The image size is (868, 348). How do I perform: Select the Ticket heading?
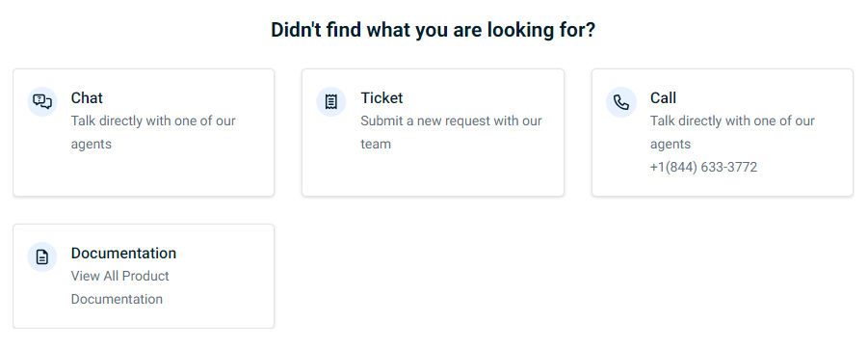[381, 98]
